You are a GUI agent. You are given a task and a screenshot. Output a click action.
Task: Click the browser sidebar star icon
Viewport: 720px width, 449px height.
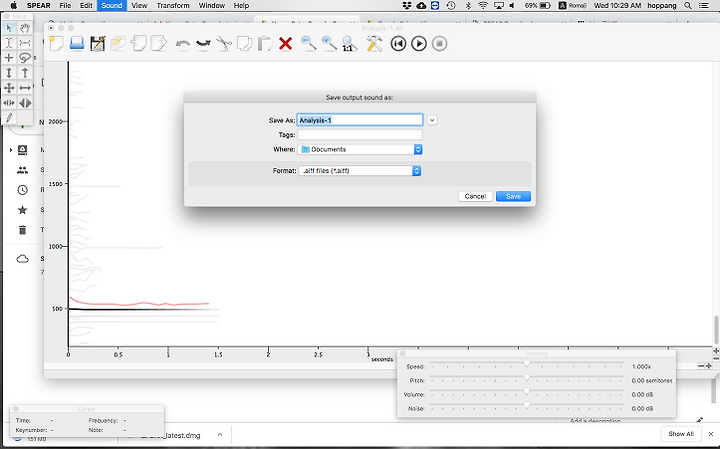22,210
